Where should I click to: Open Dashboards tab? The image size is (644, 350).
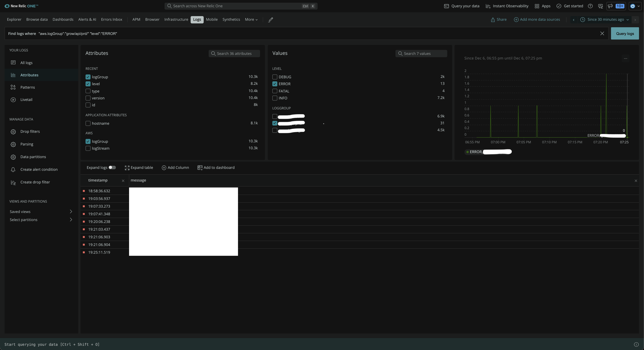tap(63, 20)
